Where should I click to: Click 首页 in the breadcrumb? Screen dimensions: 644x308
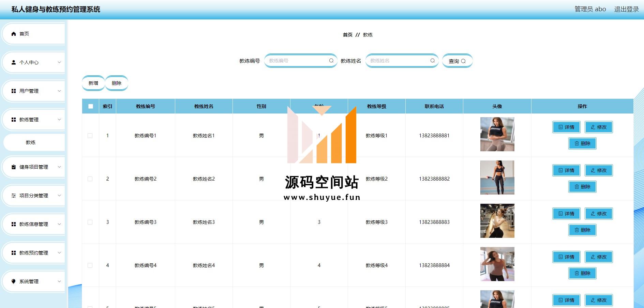pyautogui.click(x=348, y=35)
